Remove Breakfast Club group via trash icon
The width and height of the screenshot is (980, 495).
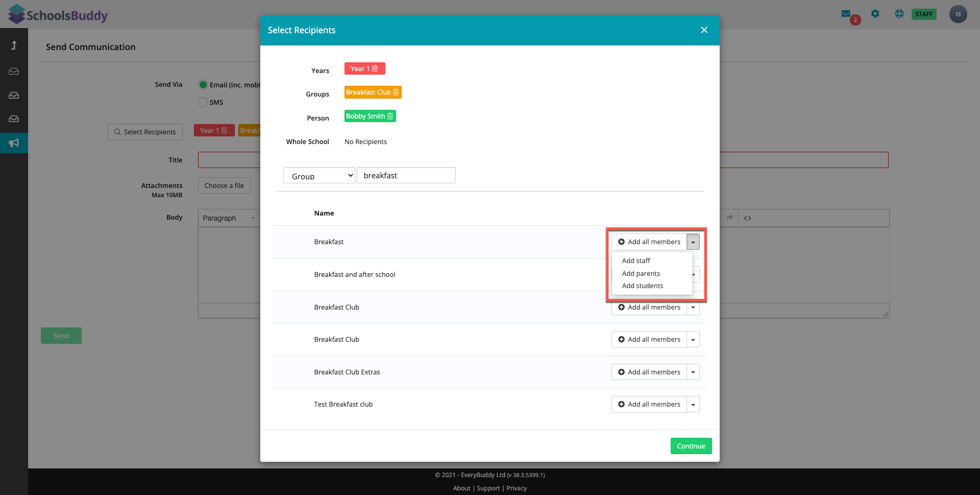(x=396, y=92)
